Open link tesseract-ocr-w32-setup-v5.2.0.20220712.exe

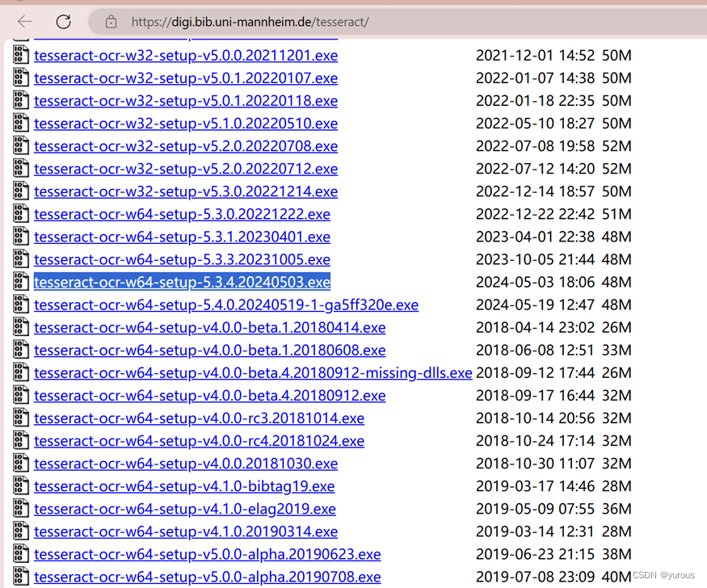[186, 169]
